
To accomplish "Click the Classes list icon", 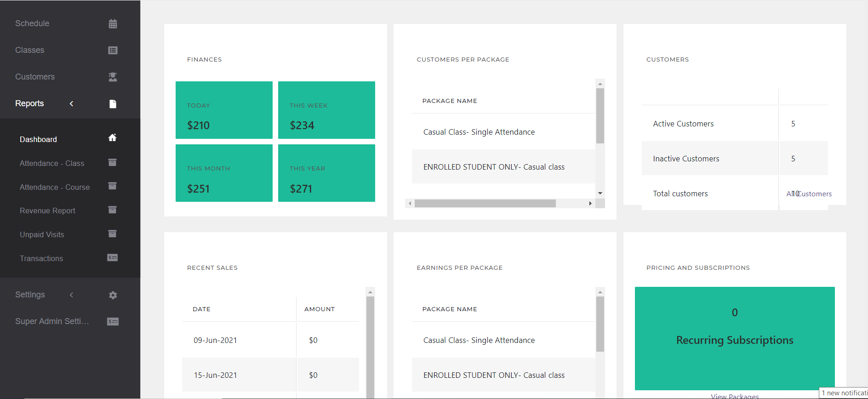I will pyautogui.click(x=113, y=50).
